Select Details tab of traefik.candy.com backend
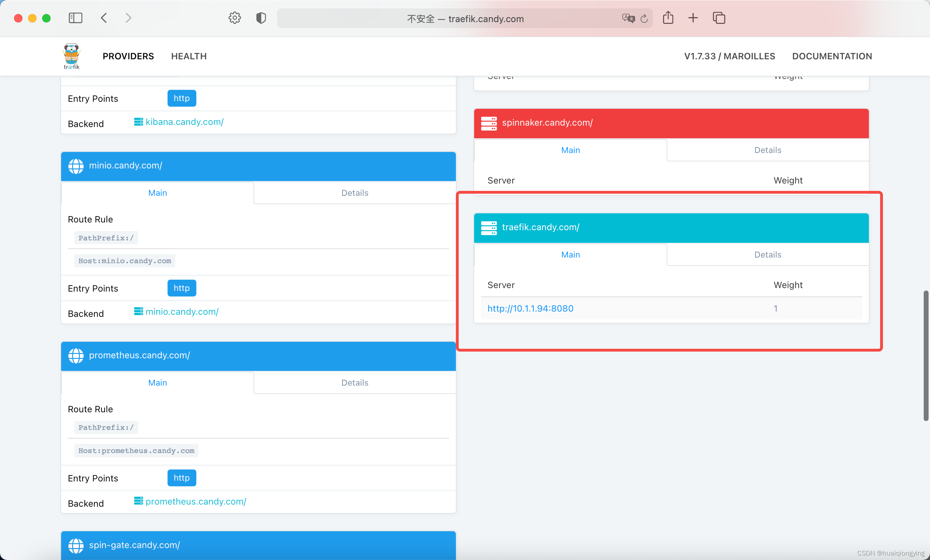 coord(767,254)
